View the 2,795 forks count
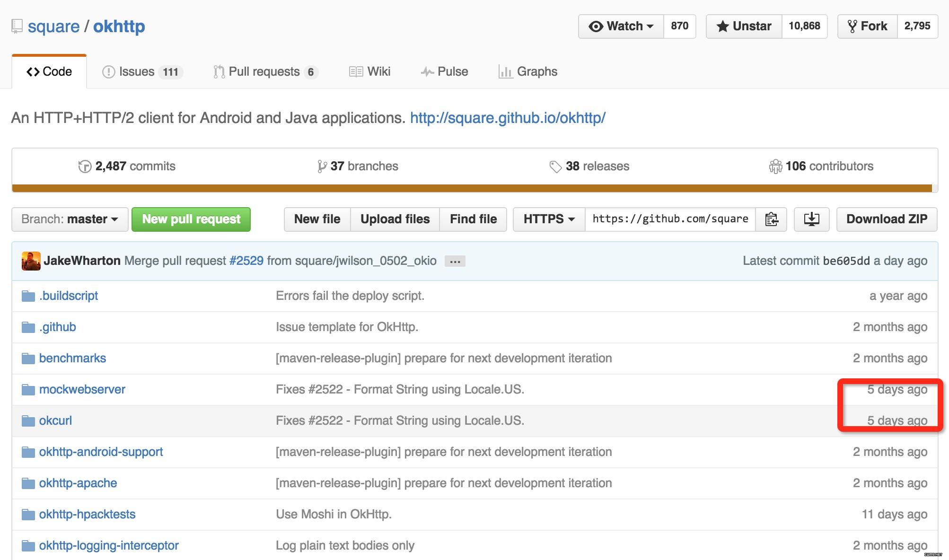Image resolution: width=949 pixels, height=560 pixels. [917, 26]
